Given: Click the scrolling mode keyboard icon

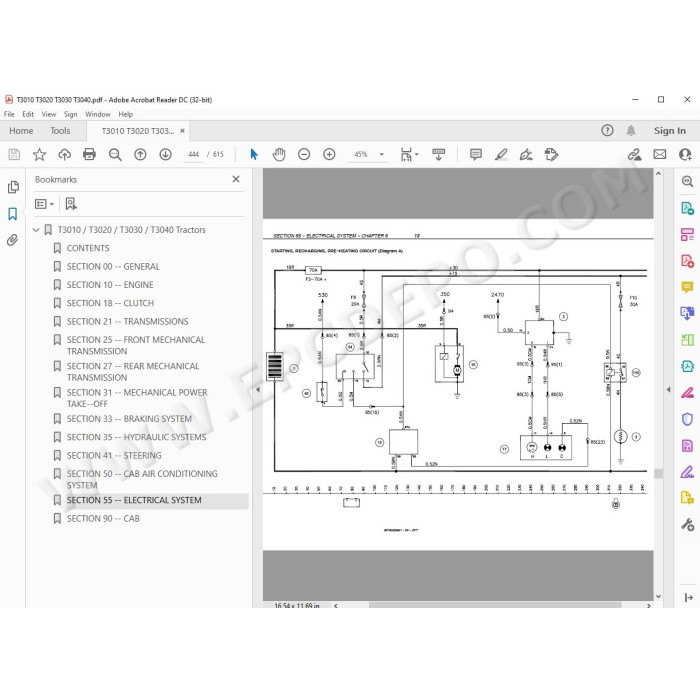Looking at the screenshot, I should tap(438, 154).
